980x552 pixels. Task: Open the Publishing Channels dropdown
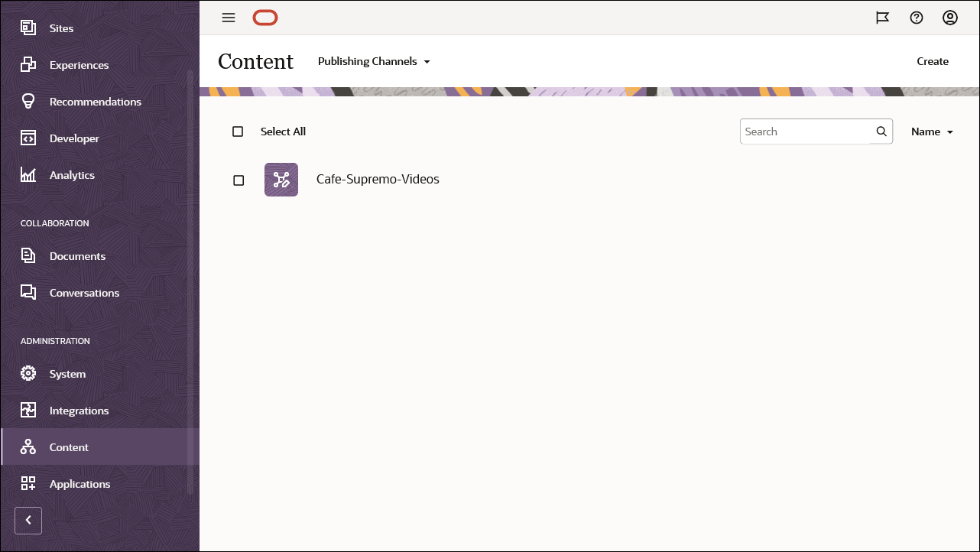coord(374,61)
